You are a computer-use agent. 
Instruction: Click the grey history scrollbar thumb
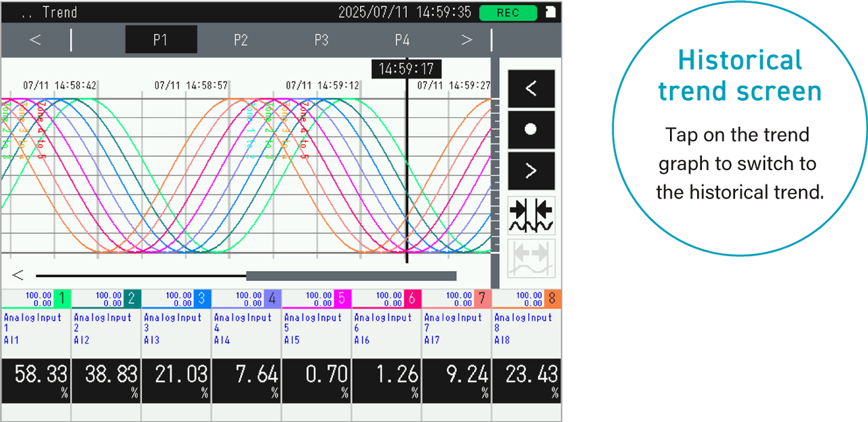point(351,276)
